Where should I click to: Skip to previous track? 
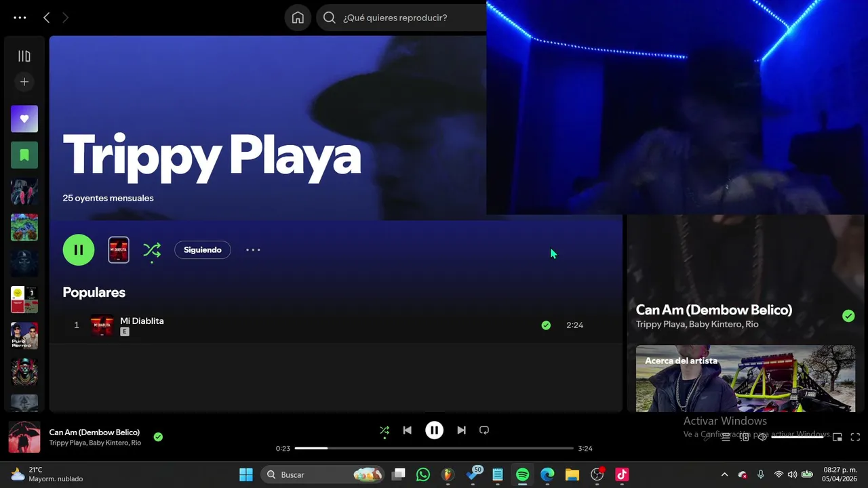click(407, 430)
